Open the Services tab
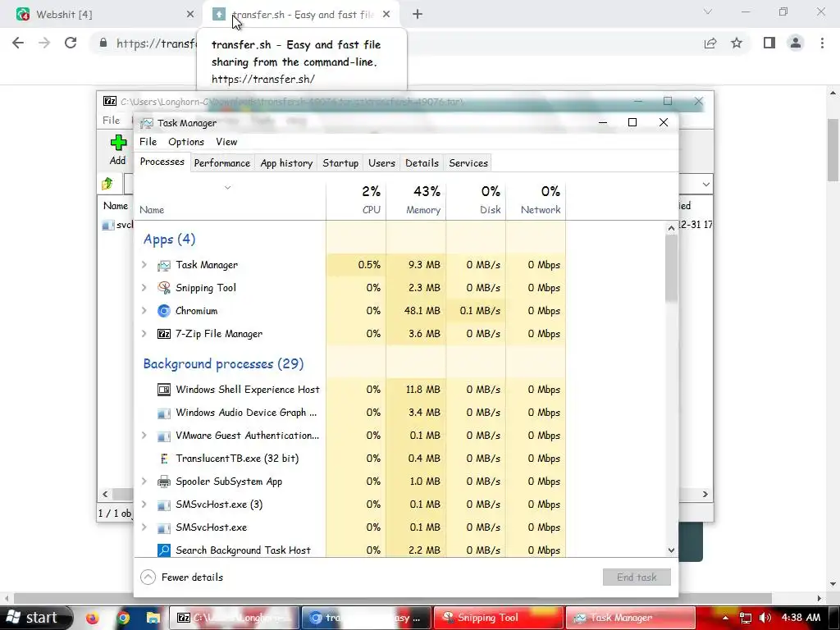 tap(468, 163)
